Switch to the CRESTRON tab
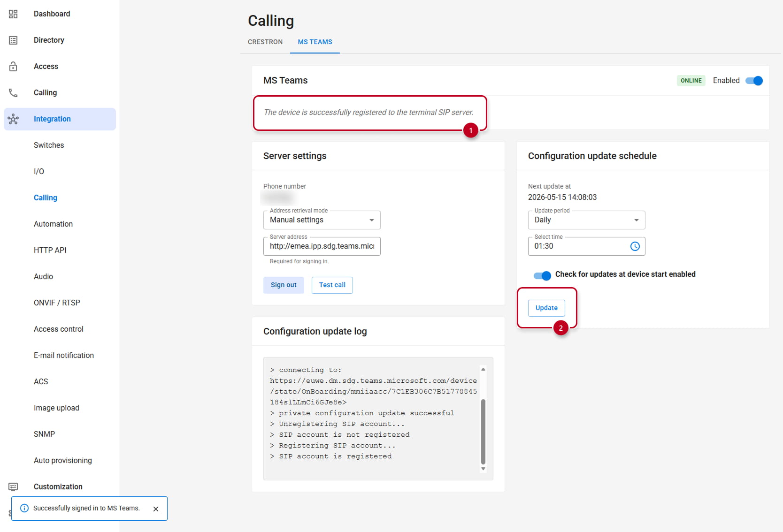Viewport: 783px width, 532px height. (x=265, y=42)
